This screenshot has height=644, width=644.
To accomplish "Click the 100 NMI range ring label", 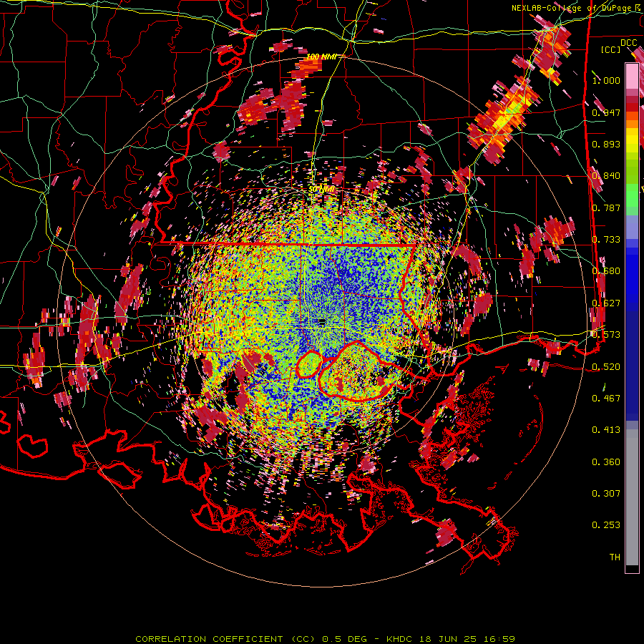I will pyautogui.click(x=321, y=57).
